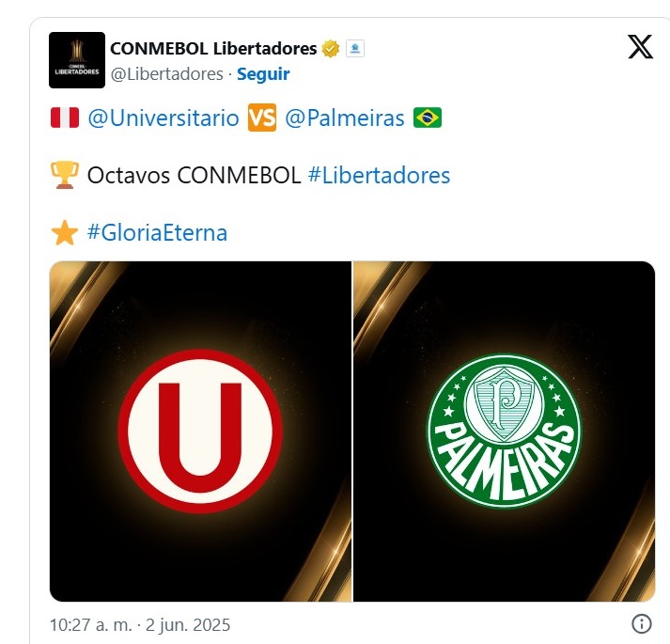Open the #Libertadores hashtag
670x644 pixels.
(x=379, y=175)
